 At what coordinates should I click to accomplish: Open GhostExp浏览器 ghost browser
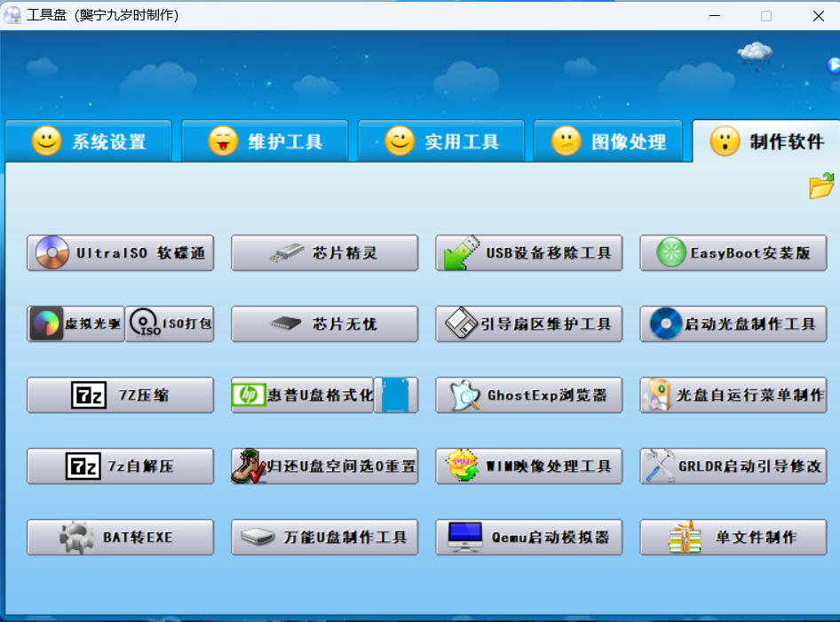point(529,395)
